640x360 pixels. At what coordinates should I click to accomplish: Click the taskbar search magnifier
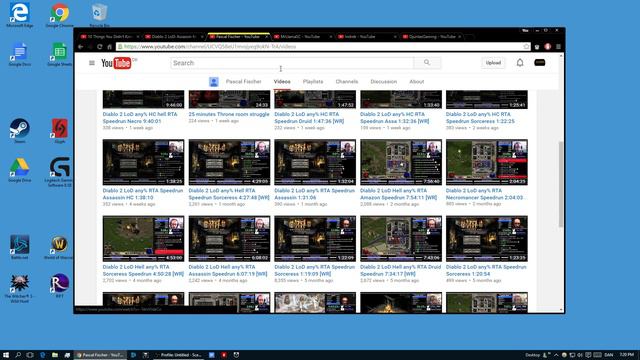(x=18, y=355)
